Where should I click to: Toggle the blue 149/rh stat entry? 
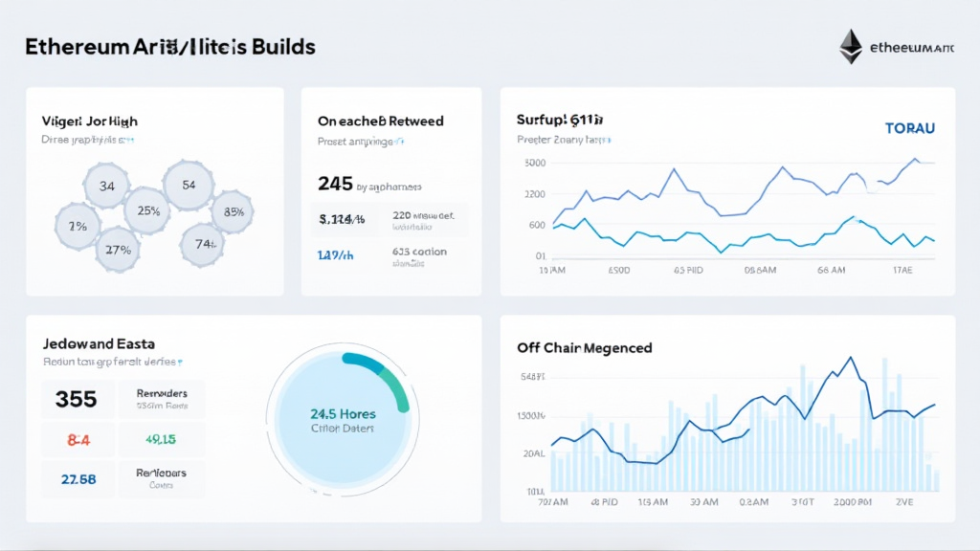pos(336,253)
